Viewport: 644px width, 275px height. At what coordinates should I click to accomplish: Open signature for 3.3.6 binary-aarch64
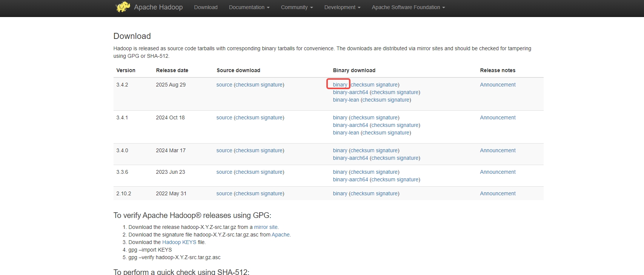click(407, 179)
